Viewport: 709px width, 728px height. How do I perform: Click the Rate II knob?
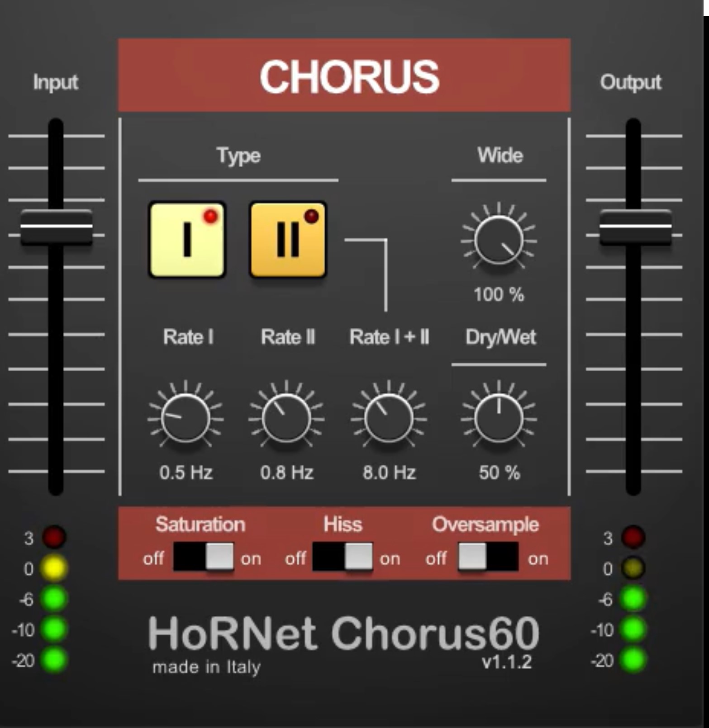pos(286,418)
